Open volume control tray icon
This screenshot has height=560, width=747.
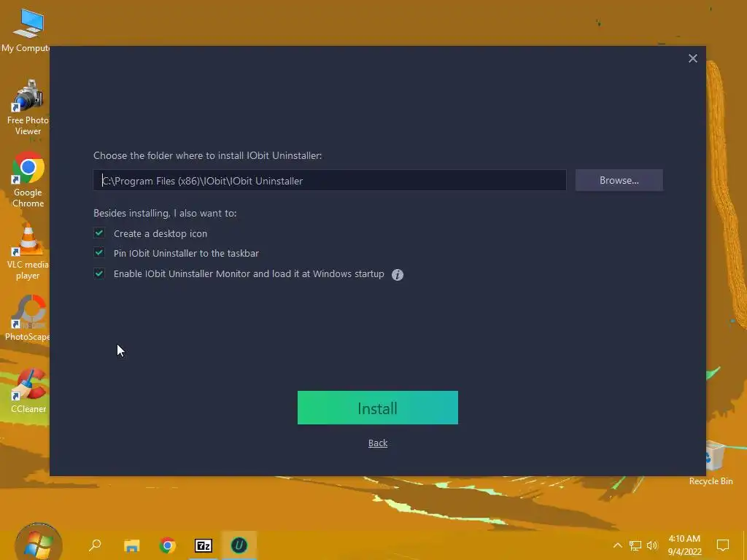[652, 545]
